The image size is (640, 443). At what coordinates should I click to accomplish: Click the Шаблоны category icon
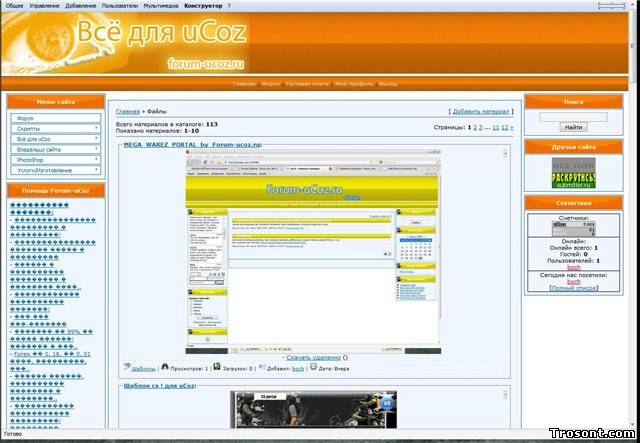pos(127,366)
